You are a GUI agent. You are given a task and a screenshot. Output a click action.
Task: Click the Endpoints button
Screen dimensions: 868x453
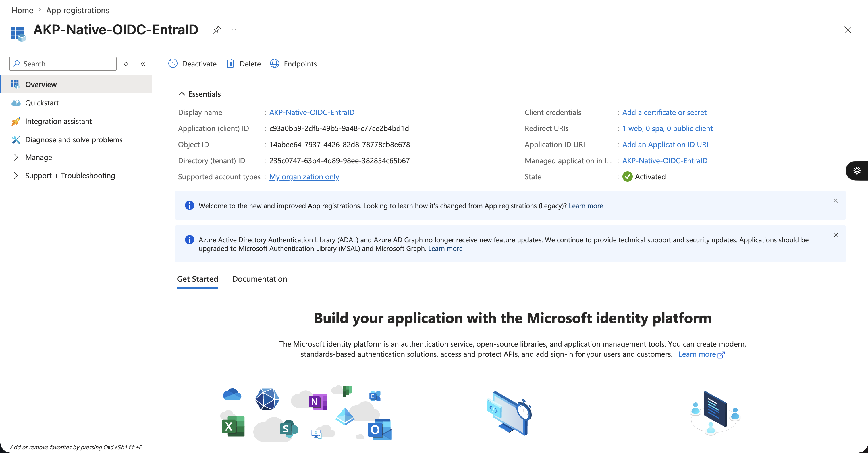tap(293, 64)
